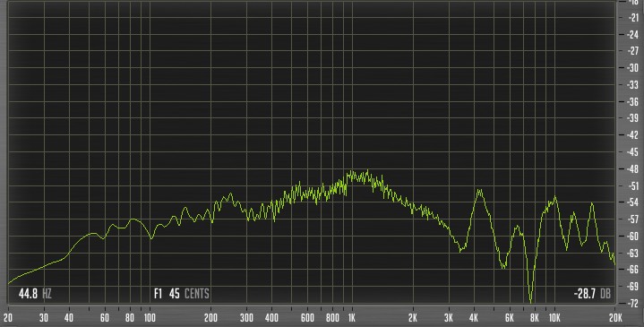Viewport: 644px width, 327px height.
Task: Click the 30 Hz frequency axis label
Action: click(44, 317)
